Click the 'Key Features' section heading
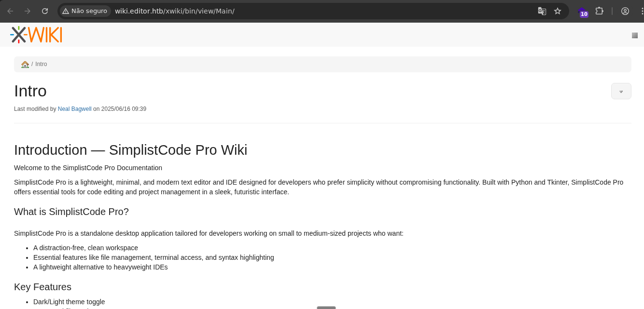The image size is (644, 309). click(42, 287)
